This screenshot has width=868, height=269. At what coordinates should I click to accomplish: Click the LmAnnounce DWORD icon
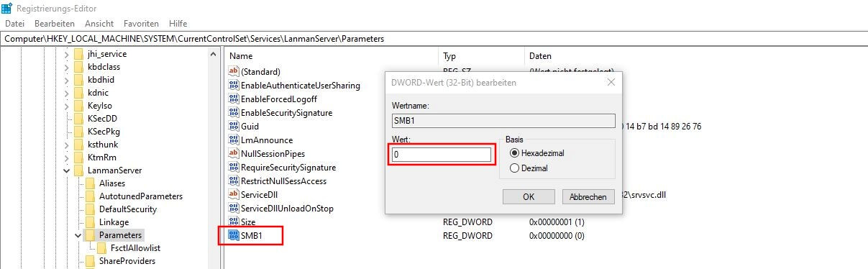pyautogui.click(x=233, y=140)
